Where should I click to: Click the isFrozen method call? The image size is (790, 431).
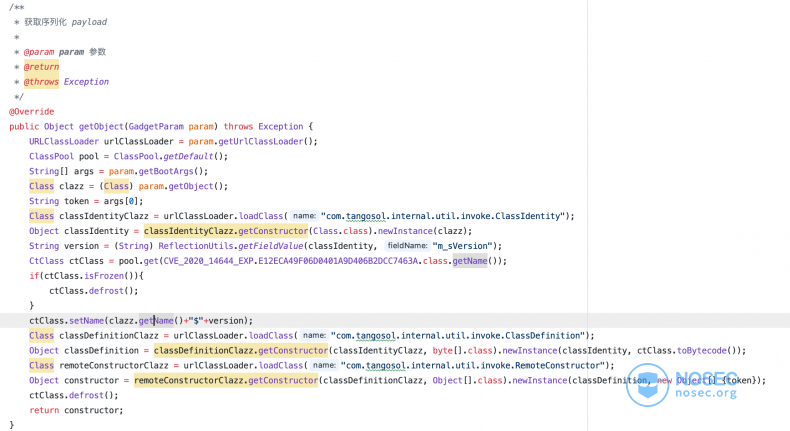pyautogui.click(x=104, y=276)
